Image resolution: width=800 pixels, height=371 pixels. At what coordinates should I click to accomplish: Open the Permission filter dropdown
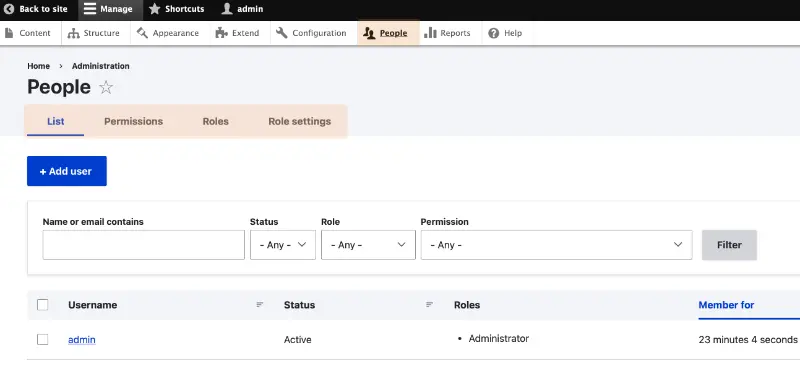coord(556,245)
